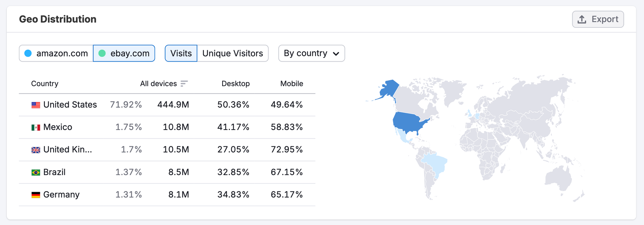
Task: Click the green ebay.com color dot
Action: click(102, 53)
